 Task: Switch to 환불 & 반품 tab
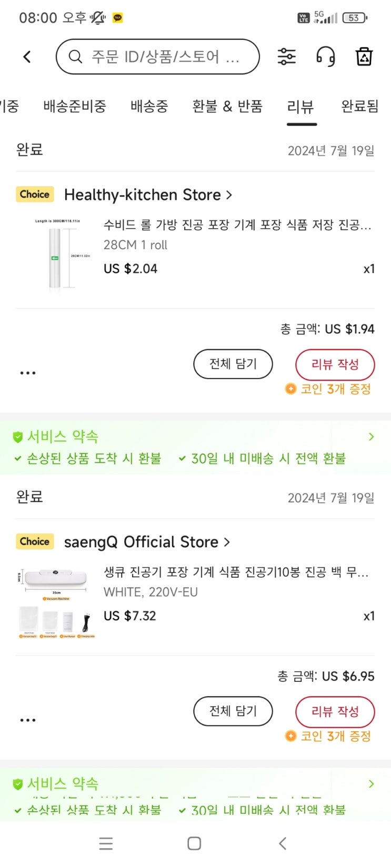227,106
